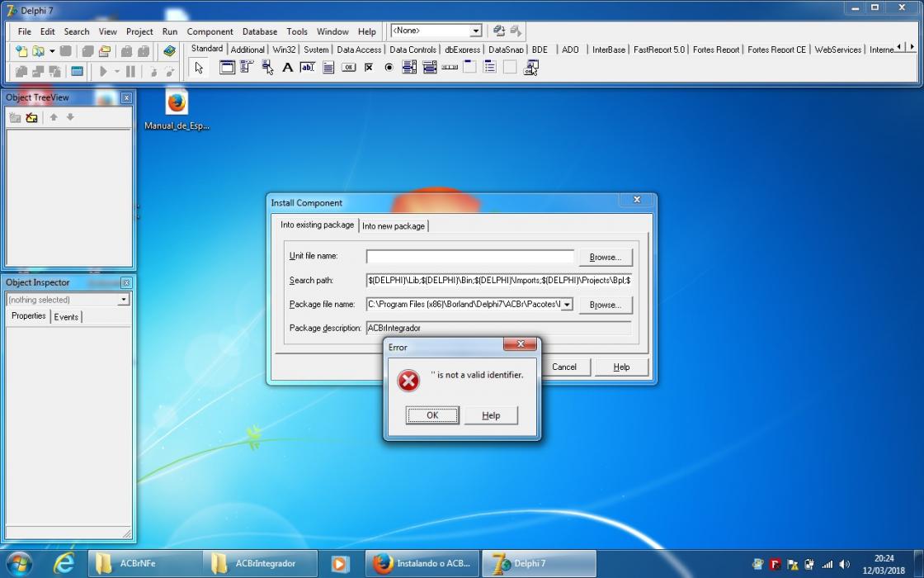Open the Help contents book icon
The width and height of the screenshot is (924, 578).
pyautogui.click(x=170, y=51)
